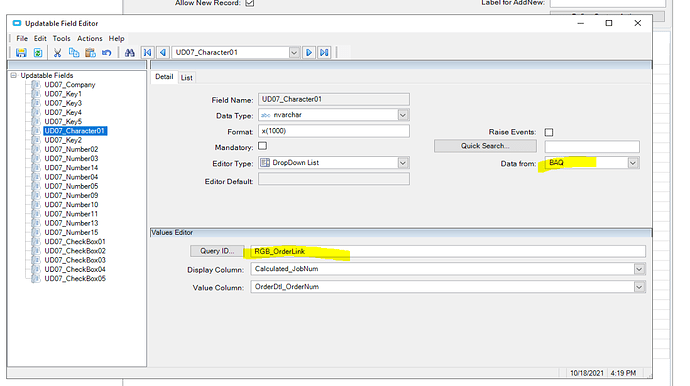Paste with the clipboard toolbar icon
Screen dimensions: 690x386
pos(90,53)
